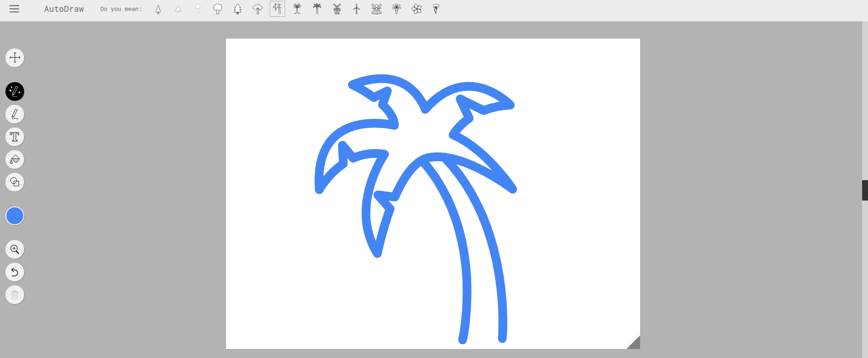Viewport: 868px width, 358px height.
Task: Choose the layered pine tree suggestion
Action: (237, 9)
